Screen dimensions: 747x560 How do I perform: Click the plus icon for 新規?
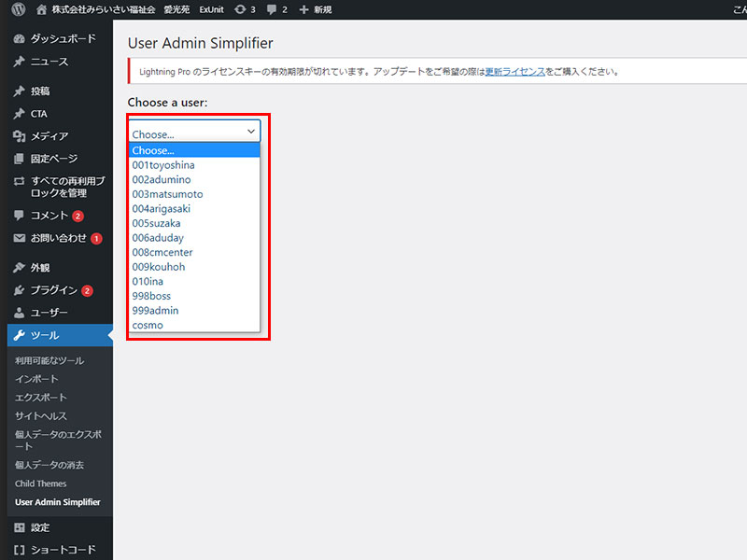303,9
